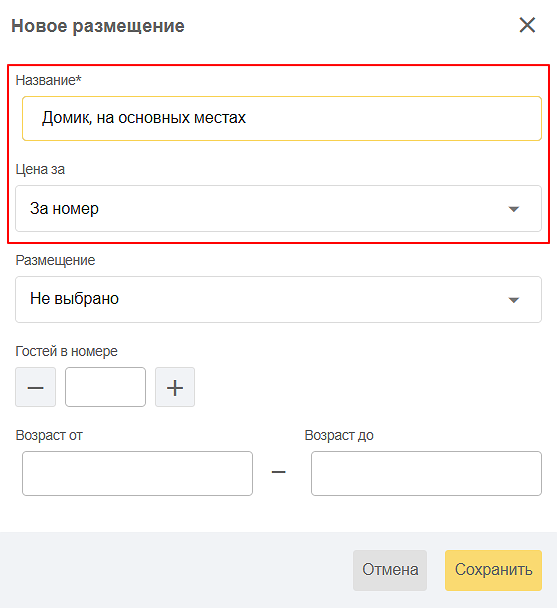Click the 'Возраст от' label
This screenshot has width=557, height=608.
(49, 435)
